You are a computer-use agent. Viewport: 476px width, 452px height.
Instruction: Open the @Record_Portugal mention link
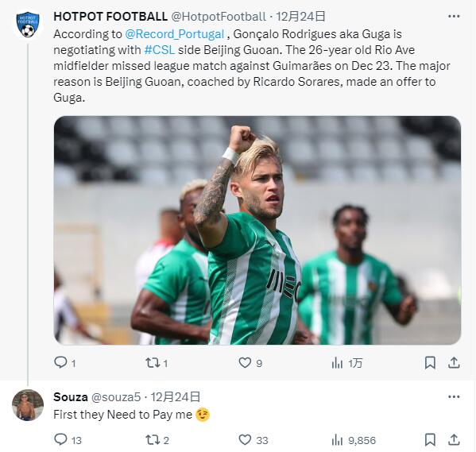pos(175,34)
